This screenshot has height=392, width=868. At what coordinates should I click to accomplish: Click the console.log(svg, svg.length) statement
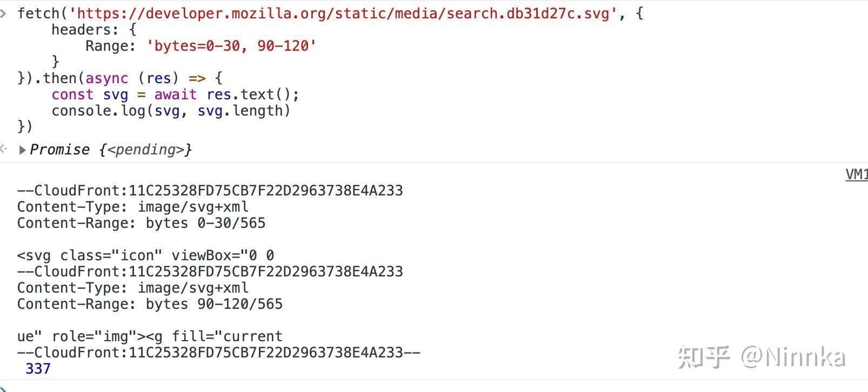tap(171, 111)
